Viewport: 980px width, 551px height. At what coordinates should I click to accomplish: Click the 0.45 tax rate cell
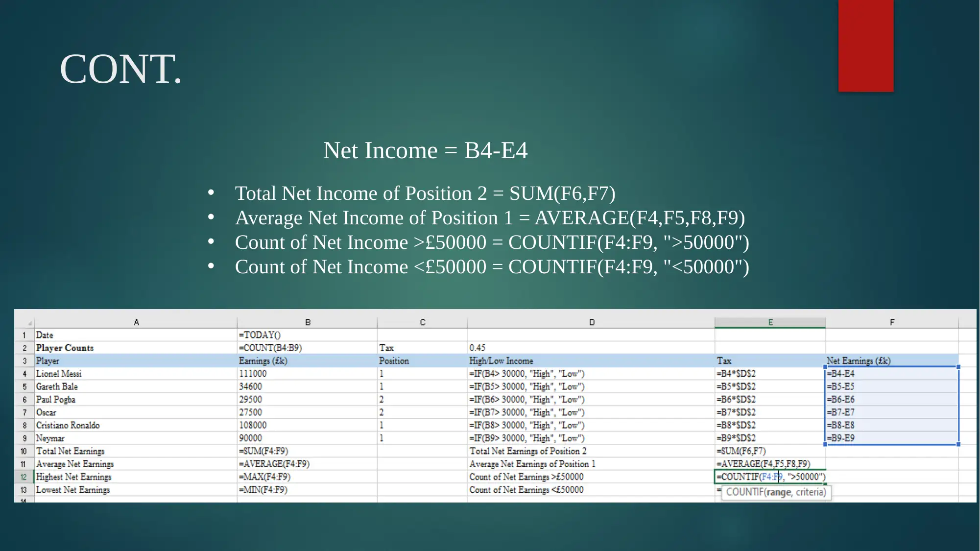tap(592, 348)
